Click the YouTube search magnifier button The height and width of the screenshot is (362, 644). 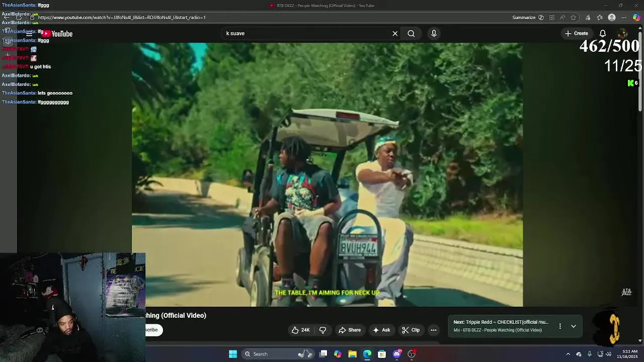pyautogui.click(x=411, y=34)
